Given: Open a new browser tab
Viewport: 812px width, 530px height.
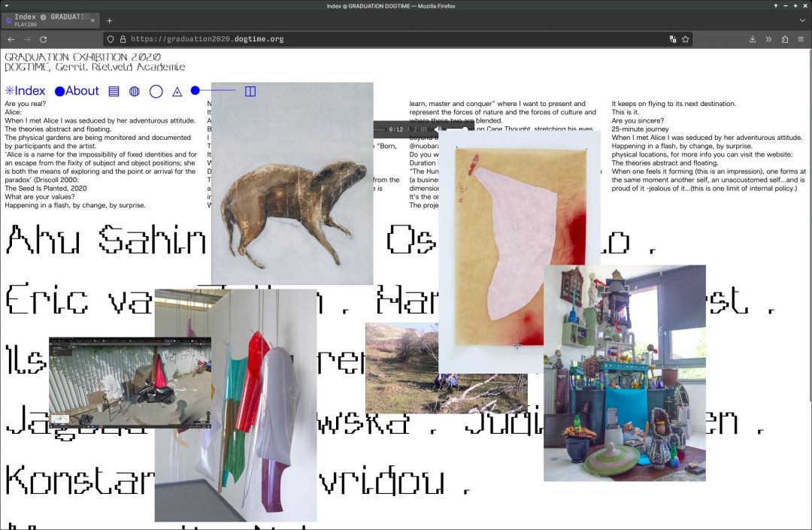Looking at the screenshot, I should (x=109, y=20).
